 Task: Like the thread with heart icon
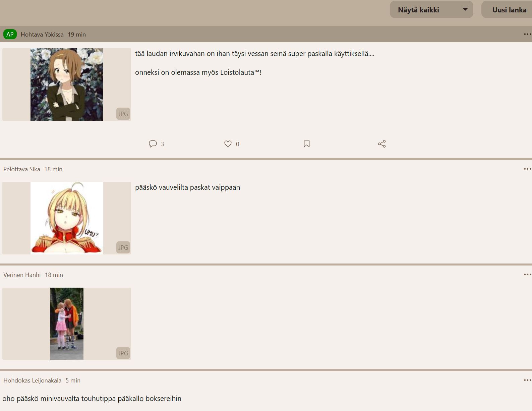228,144
